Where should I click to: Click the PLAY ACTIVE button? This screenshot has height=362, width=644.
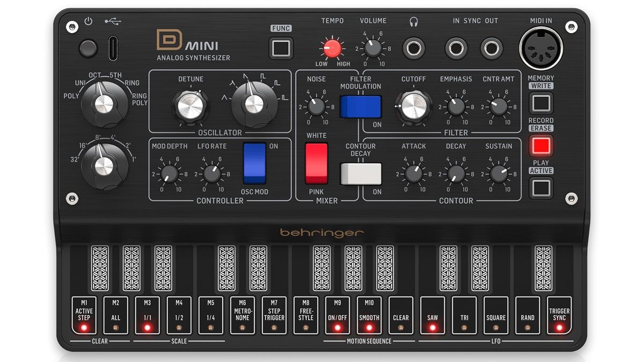[x=541, y=188]
